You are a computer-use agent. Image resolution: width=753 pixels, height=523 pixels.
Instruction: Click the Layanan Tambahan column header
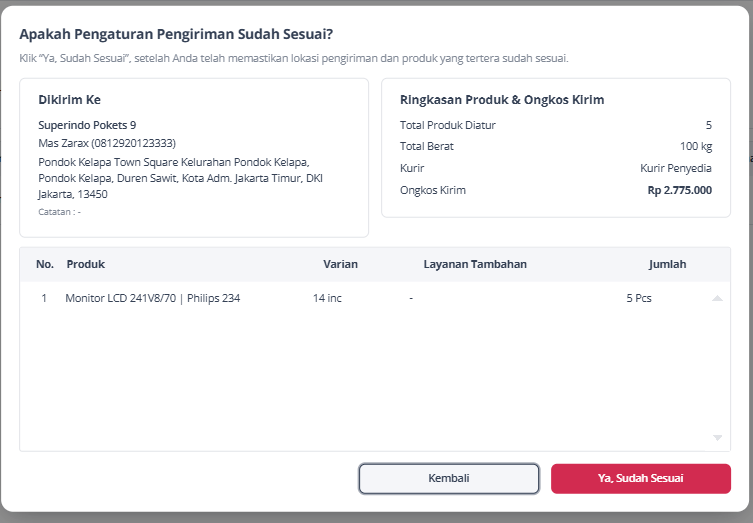tap(475, 264)
